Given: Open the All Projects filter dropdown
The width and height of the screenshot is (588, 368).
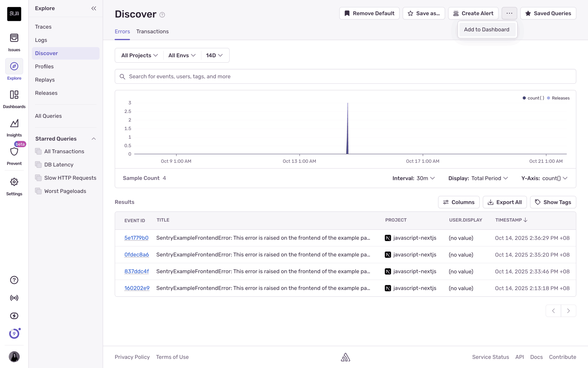Looking at the screenshot, I should pyautogui.click(x=139, y=55).
